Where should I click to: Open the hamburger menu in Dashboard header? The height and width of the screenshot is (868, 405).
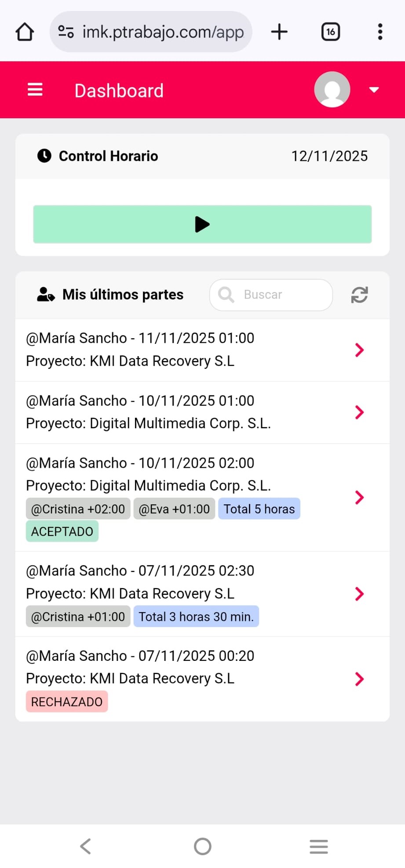click(x=35, y=90)
